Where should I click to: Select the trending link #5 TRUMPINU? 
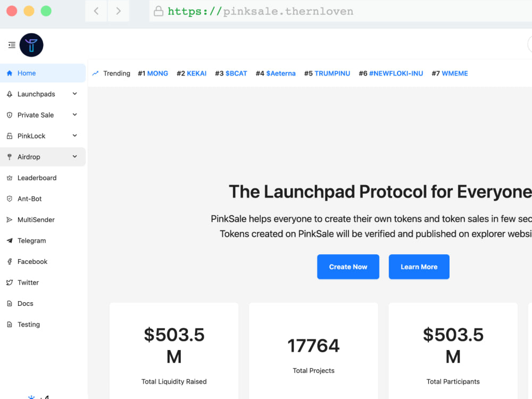coord(327,73)
